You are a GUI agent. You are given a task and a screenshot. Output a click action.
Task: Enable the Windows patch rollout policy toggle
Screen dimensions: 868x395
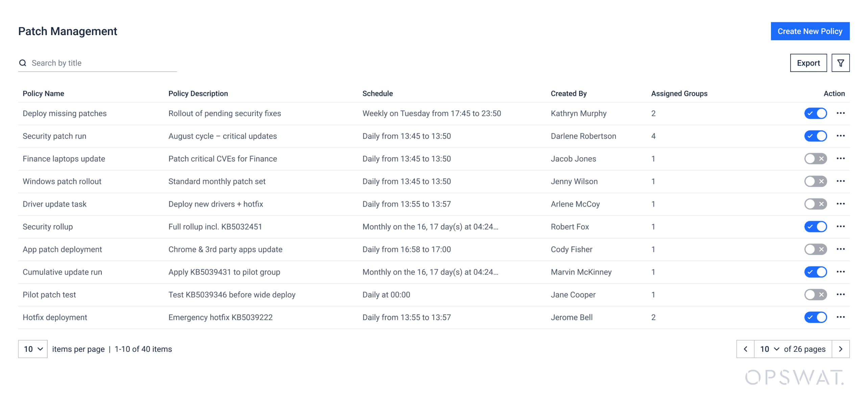pyautogui.click(x=815, y=181)
